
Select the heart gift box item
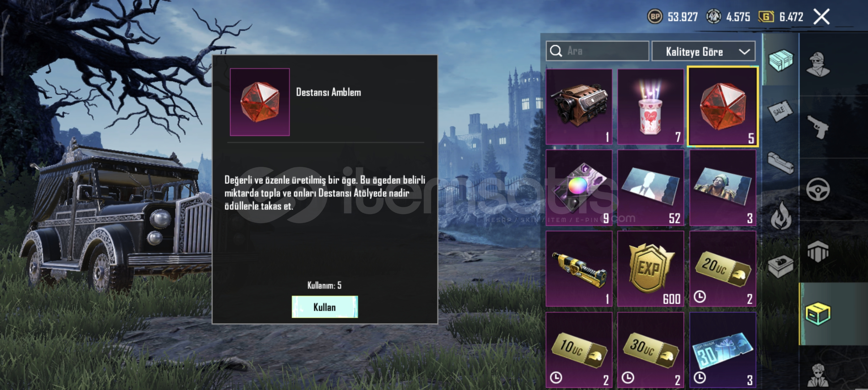click(650, 107)
